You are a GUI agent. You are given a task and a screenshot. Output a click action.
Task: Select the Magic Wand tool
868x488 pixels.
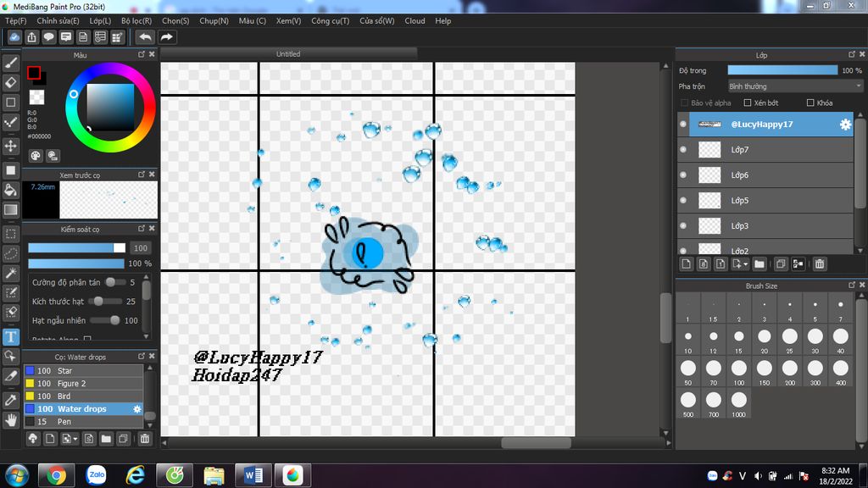point(10,274)
